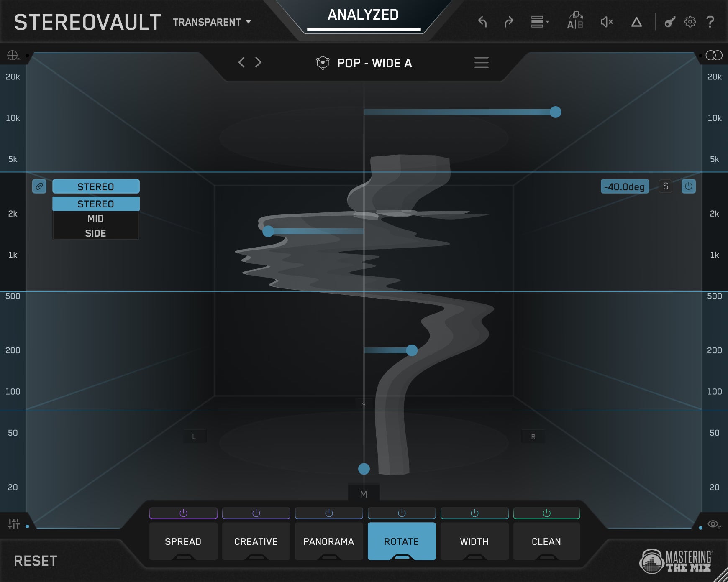This screenshot has height=582, width=728.
Task: Open the license key icon
Action: coord(670,22)
